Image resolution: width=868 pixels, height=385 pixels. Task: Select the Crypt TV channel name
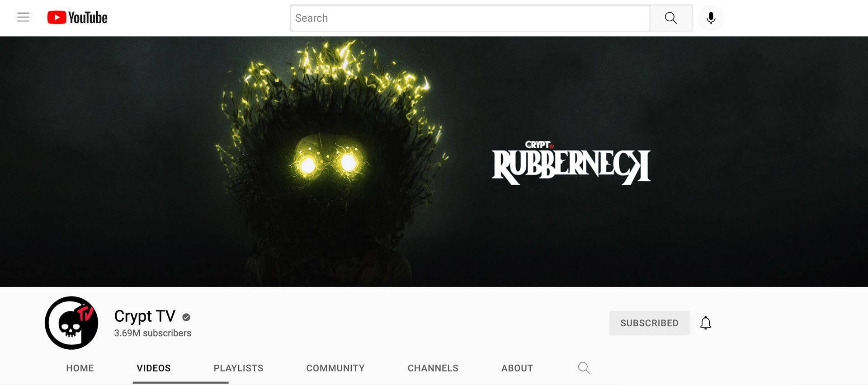(145, 316)
